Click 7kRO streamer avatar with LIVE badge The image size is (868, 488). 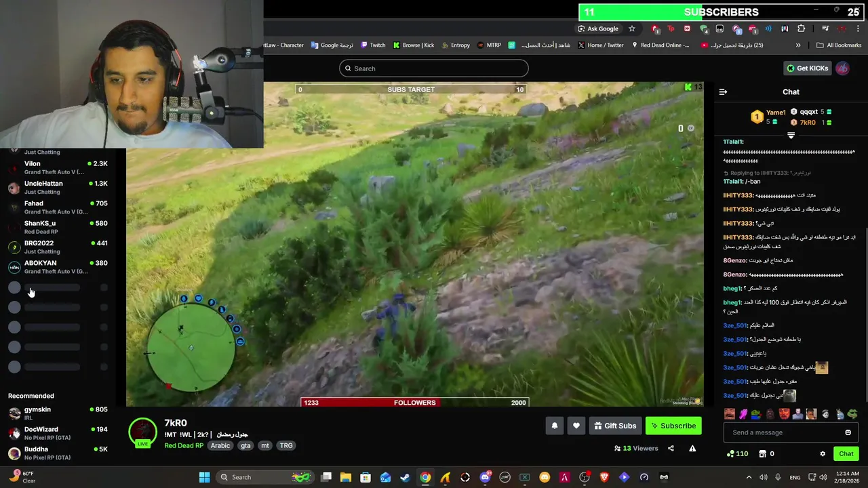[142, 432]
